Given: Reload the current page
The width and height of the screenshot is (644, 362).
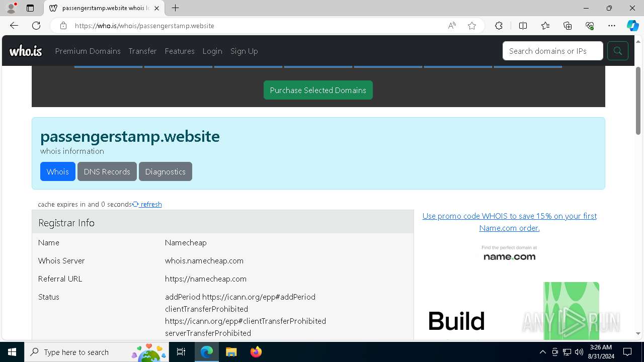Looking at the screenshot, I should tap(36, 26).
